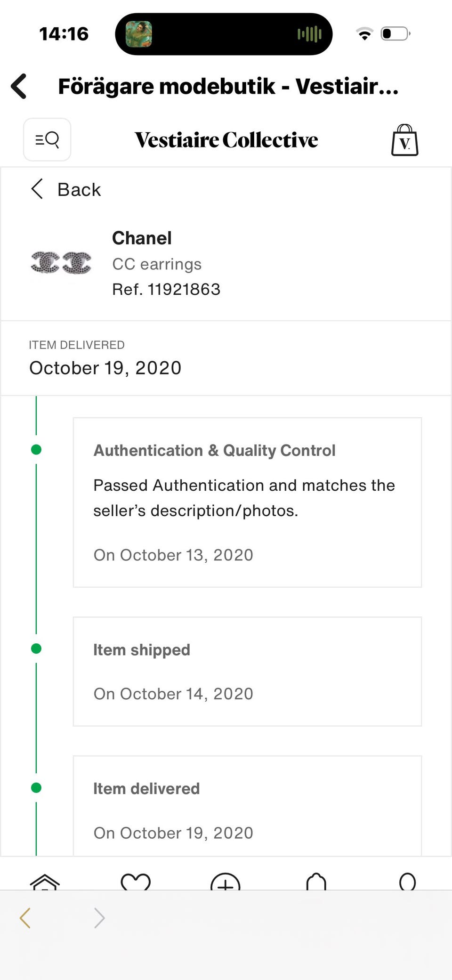The image size is (452, 980).
Task: Select the Item shipped card
Action: (247, 672)
